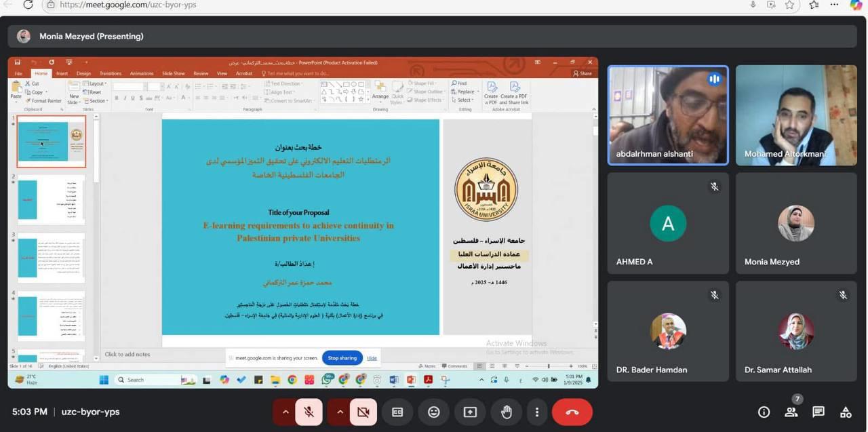Image resolution: width=868 pixels, height=432 pixels.
Task: Select slide 4 thumbnail in slide panel
Action: tap(52, 317)
